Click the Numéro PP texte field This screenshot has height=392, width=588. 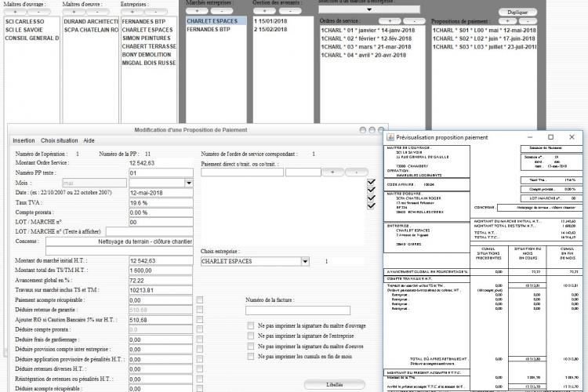161,173
